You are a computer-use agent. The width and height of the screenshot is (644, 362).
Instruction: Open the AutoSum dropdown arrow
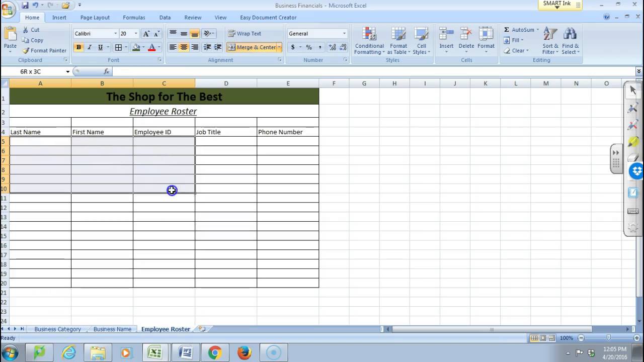537,30
